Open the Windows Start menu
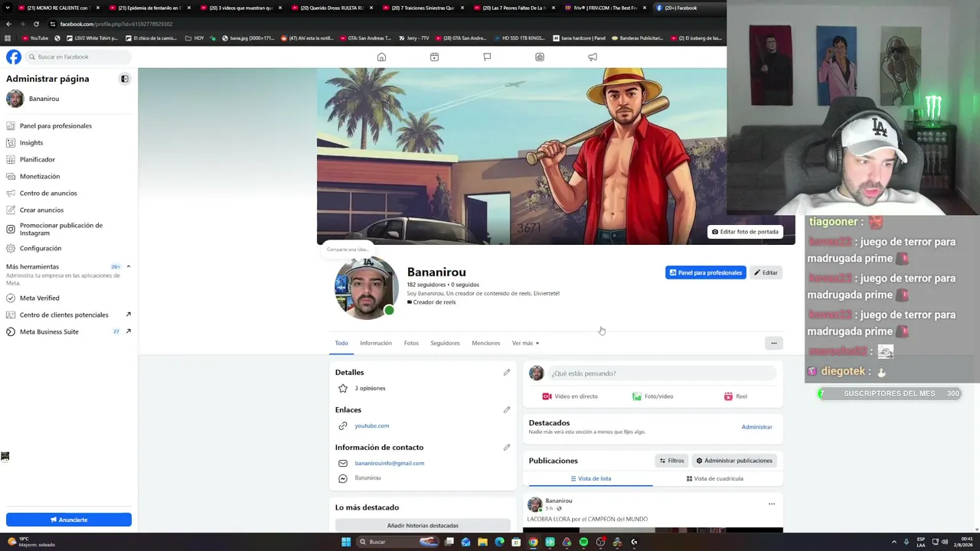The width and height of the screenshot is (980, 551). [346, 542]
